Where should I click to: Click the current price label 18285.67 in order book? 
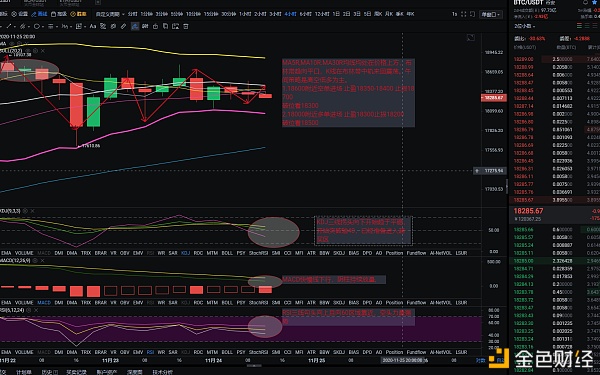528,211
